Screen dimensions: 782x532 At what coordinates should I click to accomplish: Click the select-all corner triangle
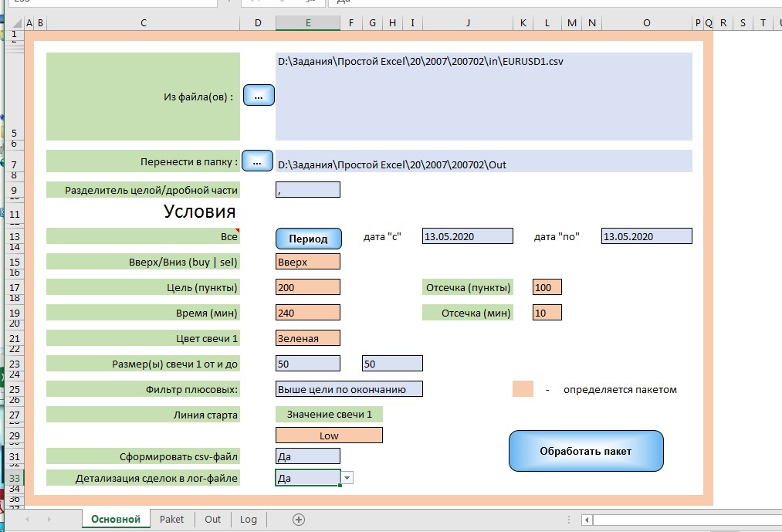point(16,23)
